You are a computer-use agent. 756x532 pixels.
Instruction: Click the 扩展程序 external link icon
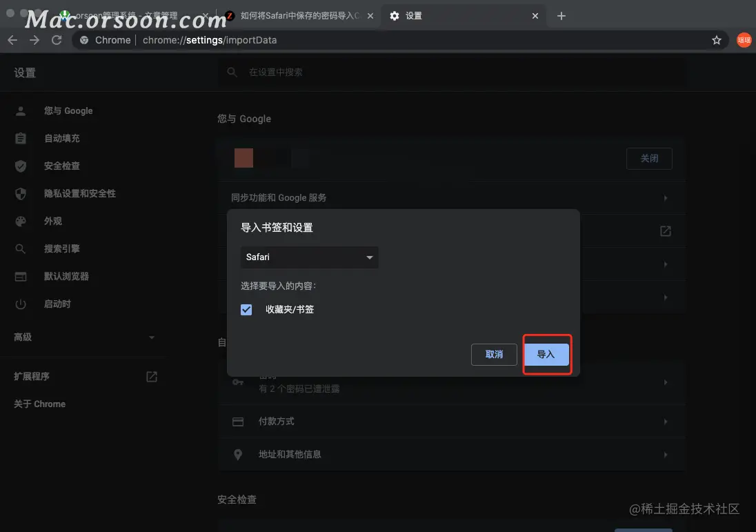pos(152,377)
